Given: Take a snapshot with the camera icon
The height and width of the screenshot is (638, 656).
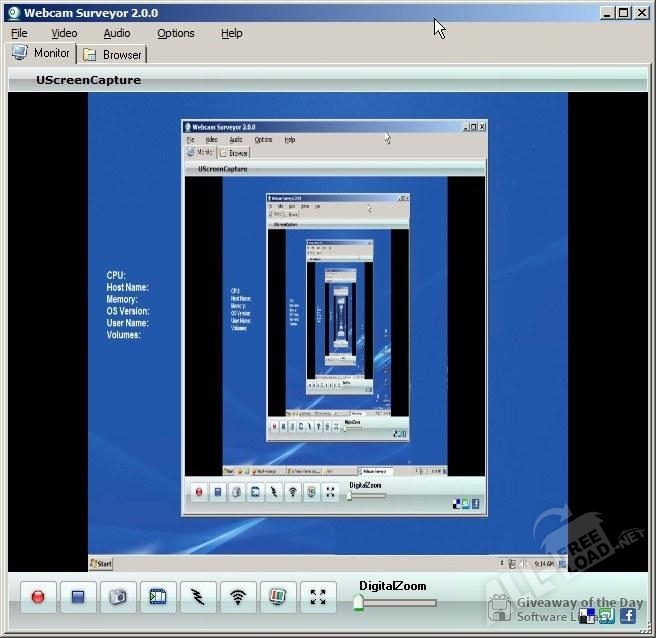Looking at the screenshot, I should (x=118, y=597).
